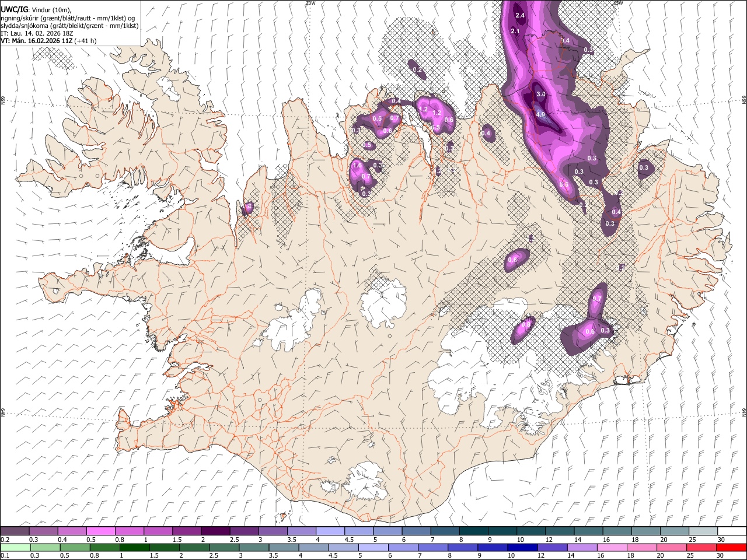
Task: Select the bright red 30 swatch, lower scale
Action: click(x=731, y=547)
